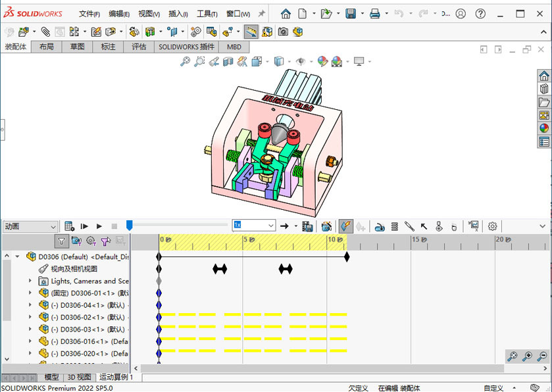Screen dimensions: 552x392
Task: Toggle the Autokey button
Action: click(x=345, y=226)
